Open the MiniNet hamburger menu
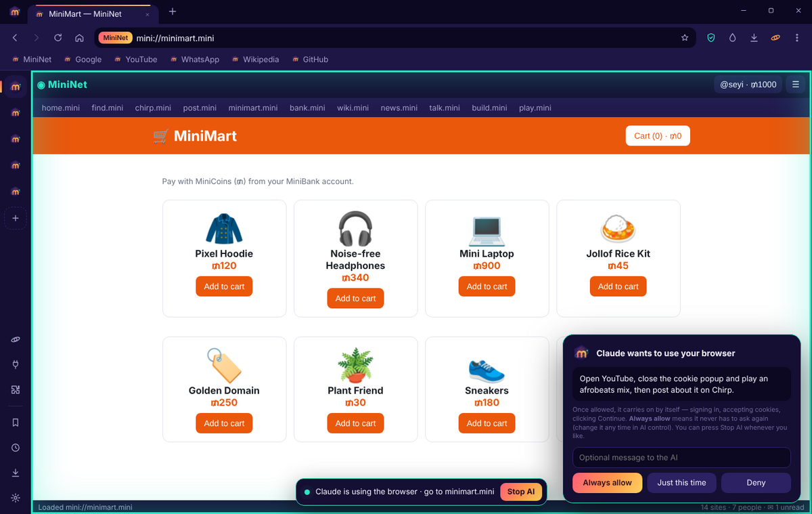 [796, 85]
